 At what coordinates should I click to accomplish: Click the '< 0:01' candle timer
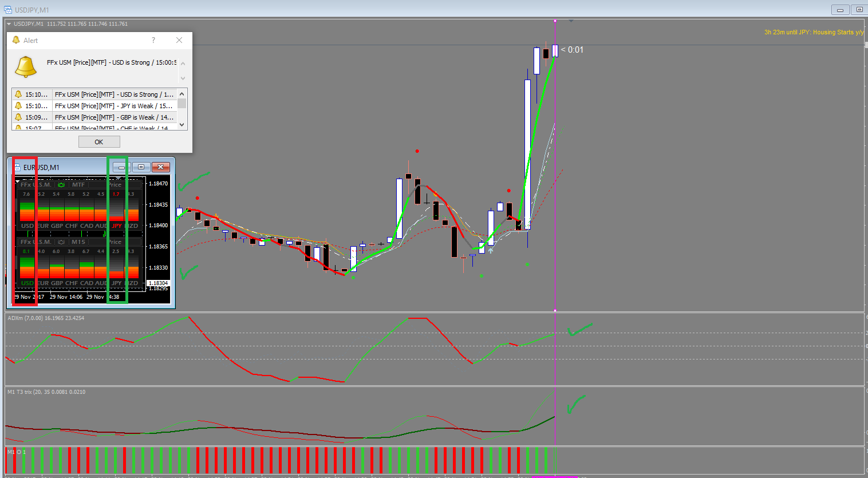tap(572, 50)
